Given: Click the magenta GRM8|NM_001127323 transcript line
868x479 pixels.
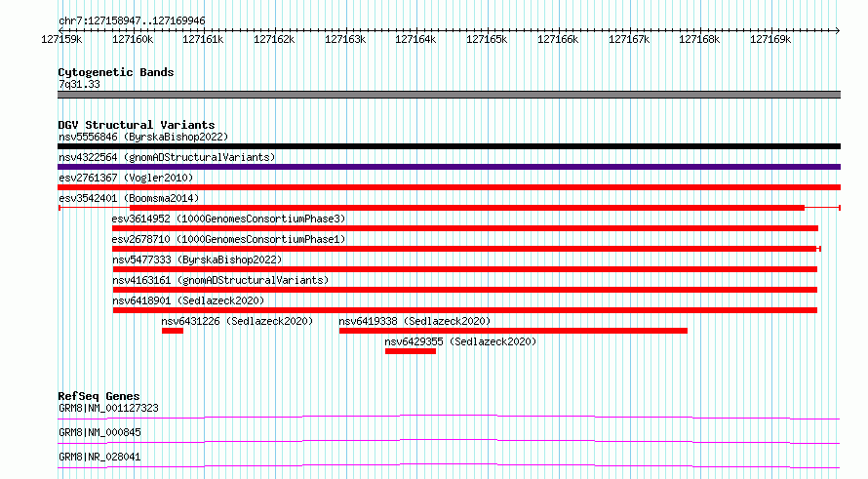Looking at the screenshot, I should pos(449,417).
